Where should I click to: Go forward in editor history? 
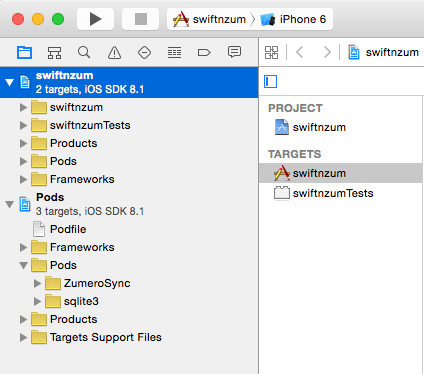coord(327,52)
